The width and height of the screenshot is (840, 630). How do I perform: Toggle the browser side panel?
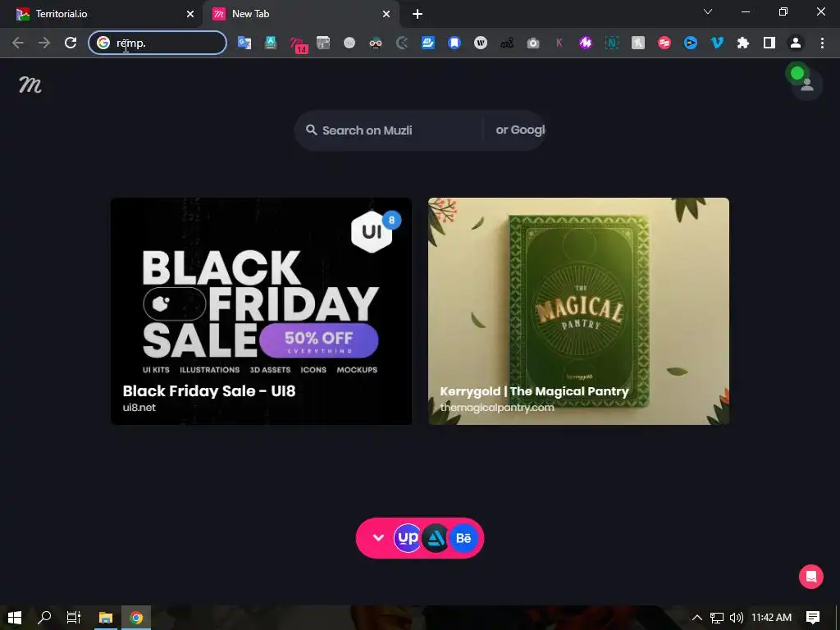pyautogui.click(x=769, y=43)
